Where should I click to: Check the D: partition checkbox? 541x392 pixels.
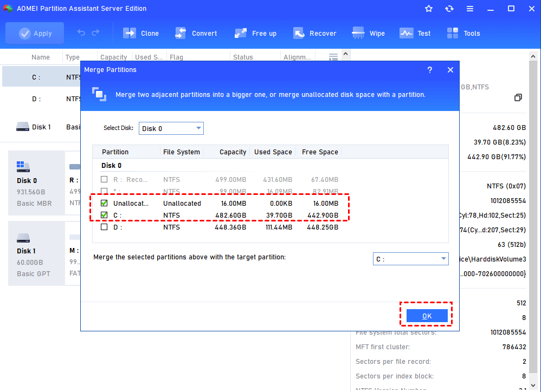[x=104, y=227]
